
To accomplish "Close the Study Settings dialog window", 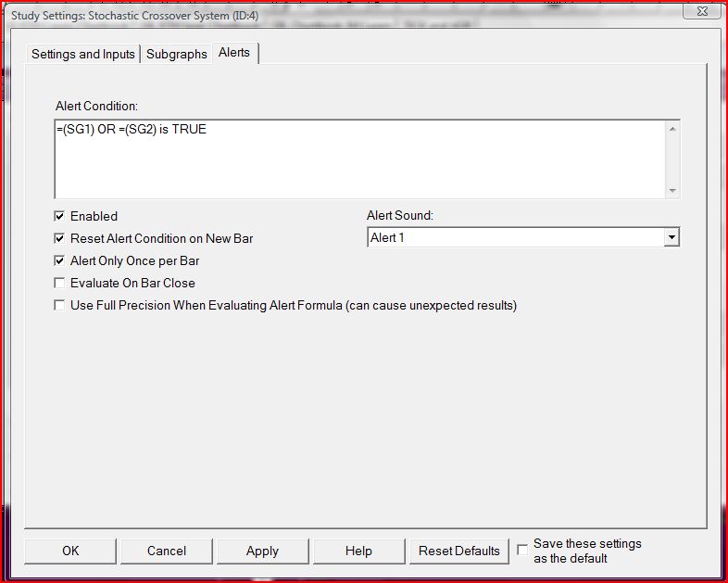I will tap(702, 11).
